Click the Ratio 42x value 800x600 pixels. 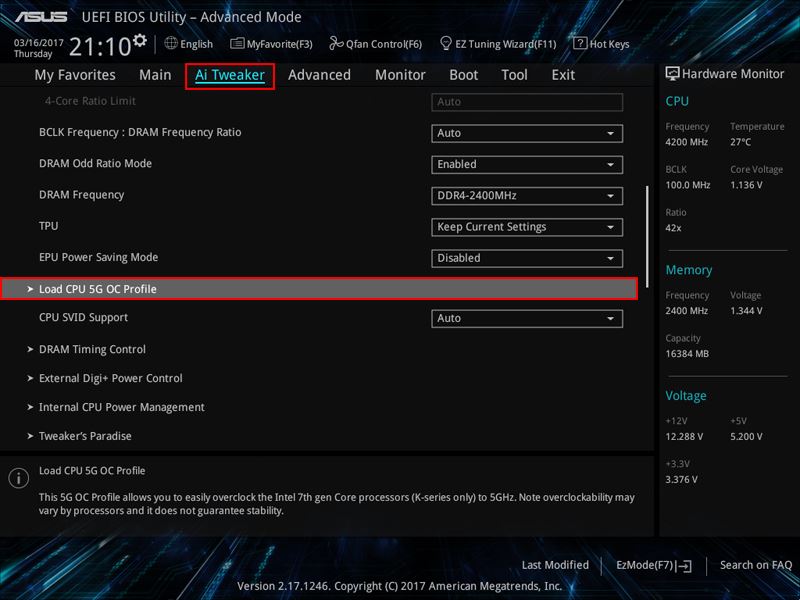(673, 228)
